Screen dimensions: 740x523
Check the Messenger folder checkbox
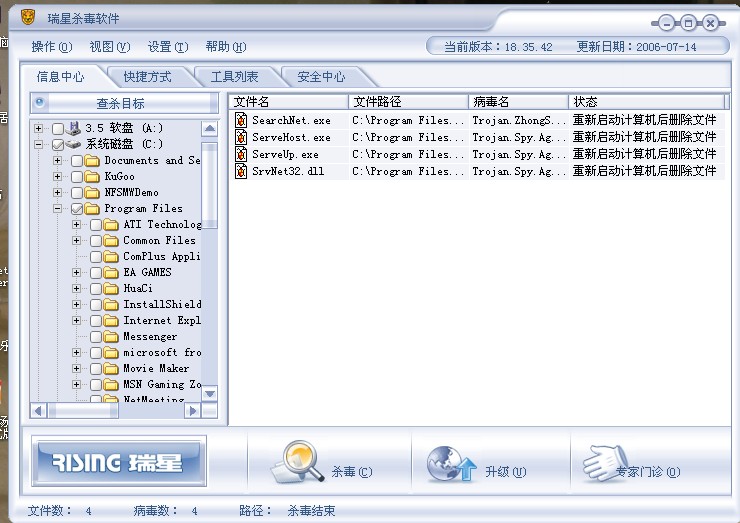click(x=96, y=337)
